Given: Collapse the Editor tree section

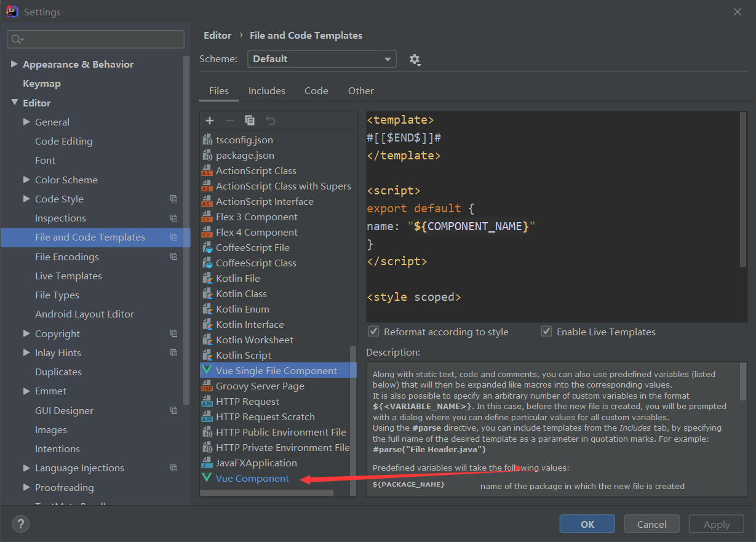Looking at the screenshot, I should tap(15, 103).
